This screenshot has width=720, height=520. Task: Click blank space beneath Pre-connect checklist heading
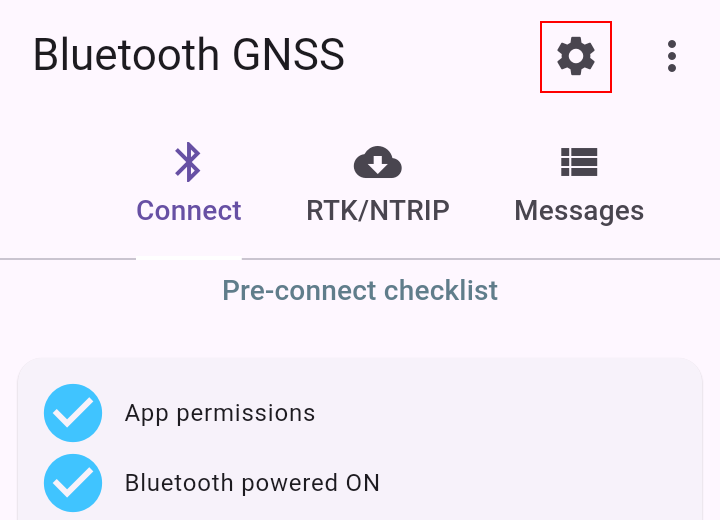[x=360, y=331]
